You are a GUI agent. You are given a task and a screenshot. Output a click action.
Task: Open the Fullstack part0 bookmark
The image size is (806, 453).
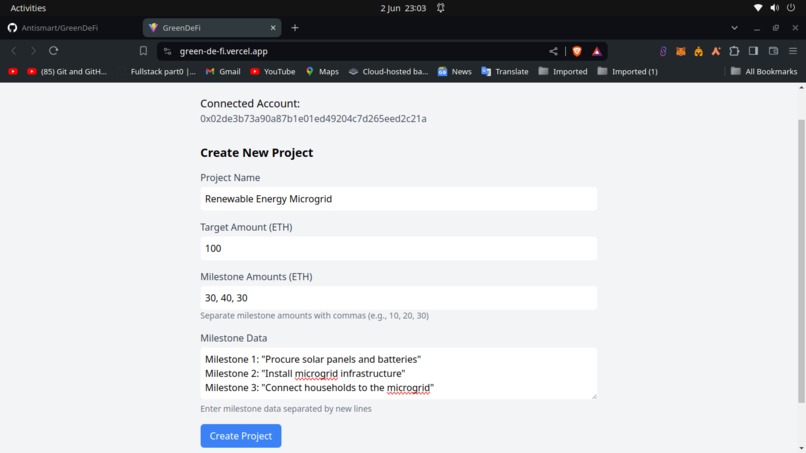click(163, 71)
